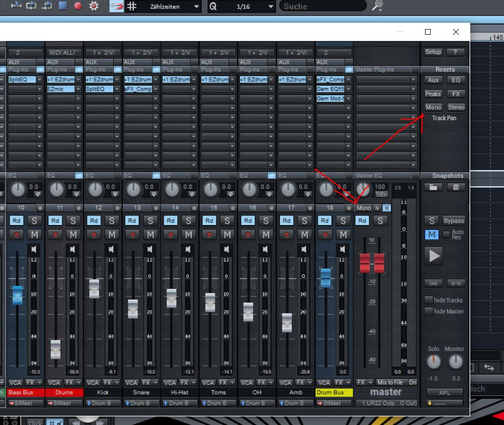
Task: Solo the Kick channel
Action: 111,221
